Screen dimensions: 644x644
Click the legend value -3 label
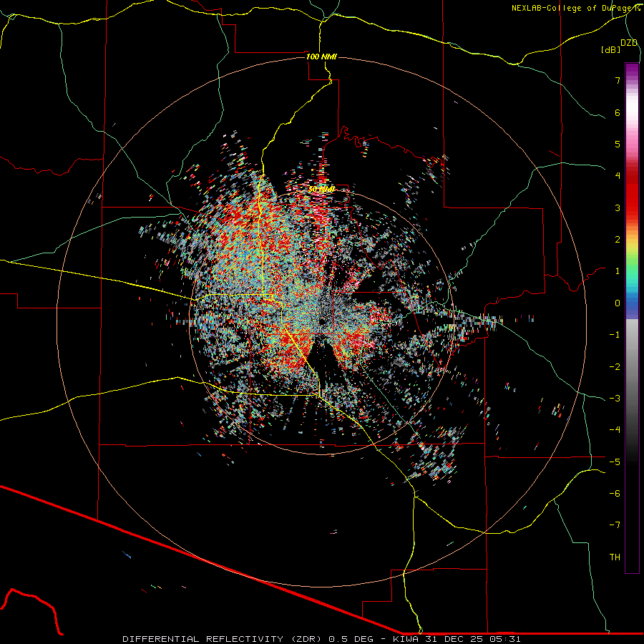click(615, 399)
